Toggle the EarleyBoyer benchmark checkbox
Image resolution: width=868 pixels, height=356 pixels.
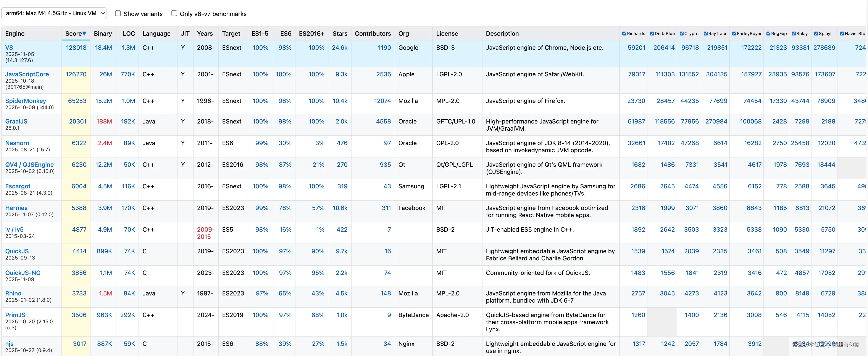click(734, 34)
